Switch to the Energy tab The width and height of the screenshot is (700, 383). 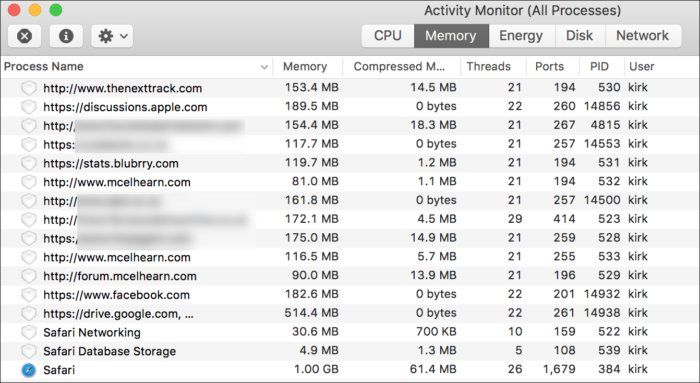(x=521, y=36)
